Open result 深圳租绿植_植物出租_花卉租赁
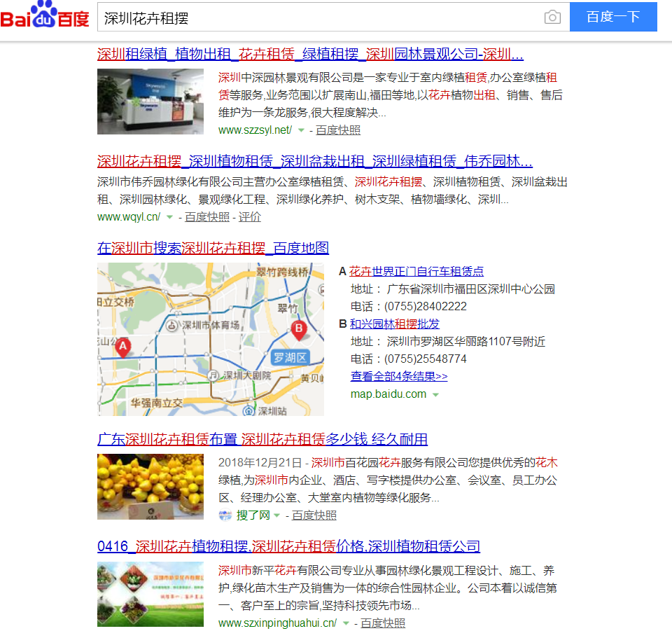Viewport: 672px width, 638px height. (310, 55)
